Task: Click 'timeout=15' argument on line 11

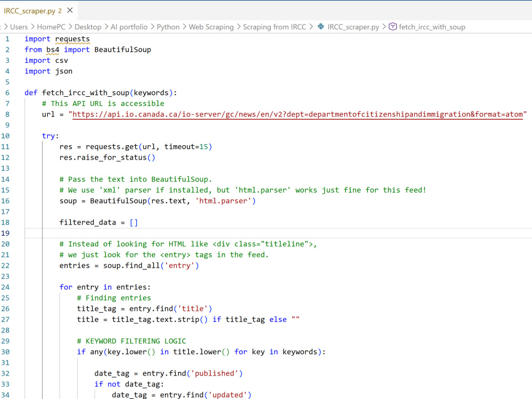Action: pos(186,147)
